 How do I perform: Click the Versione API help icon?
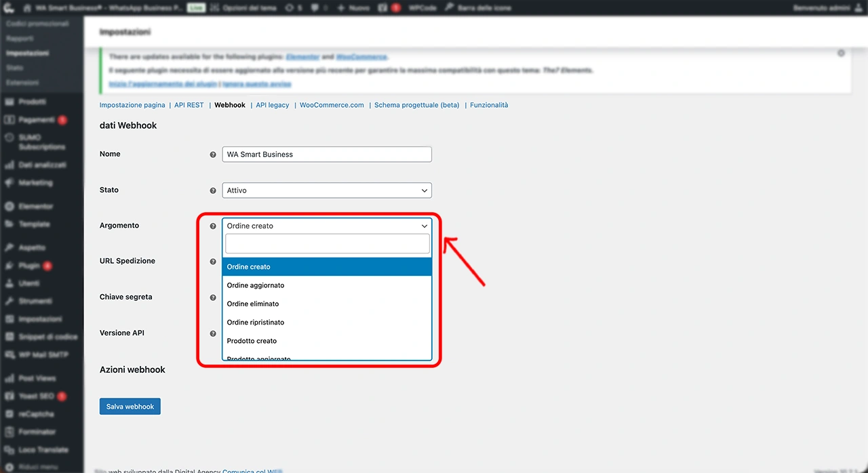click(x=213, y=333)
